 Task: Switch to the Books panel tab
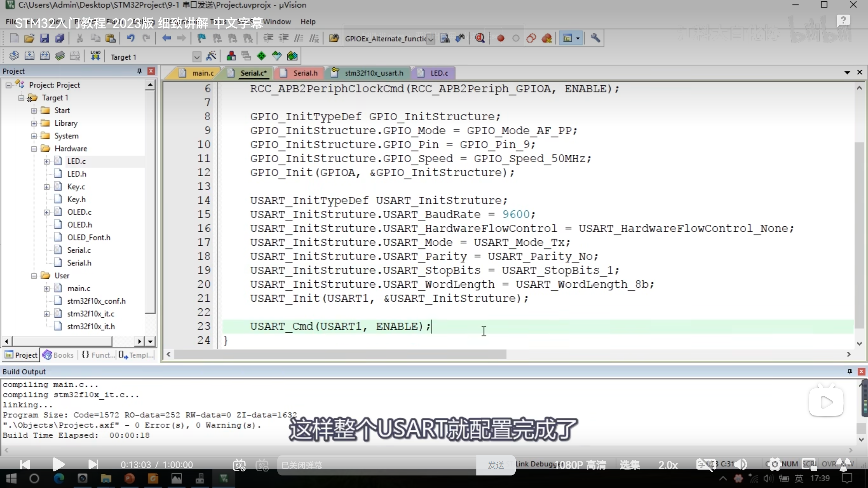[x=58, y=355]
